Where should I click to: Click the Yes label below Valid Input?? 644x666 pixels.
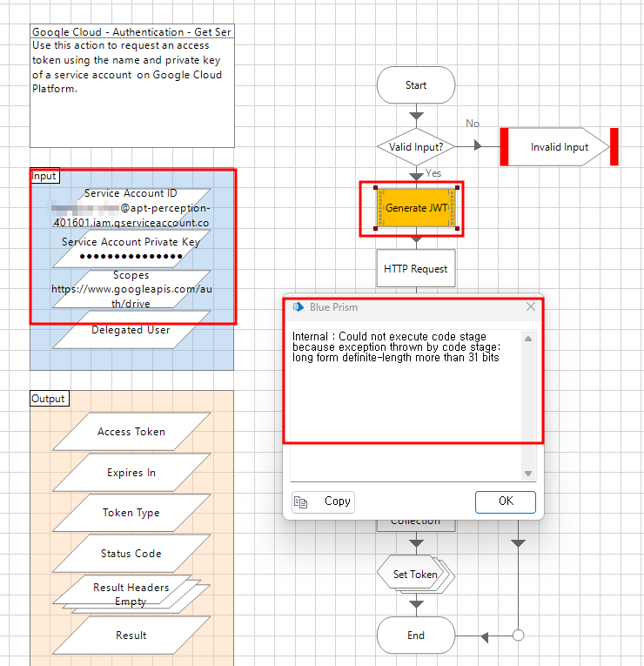pyautogui.click(x=433, y=173)
